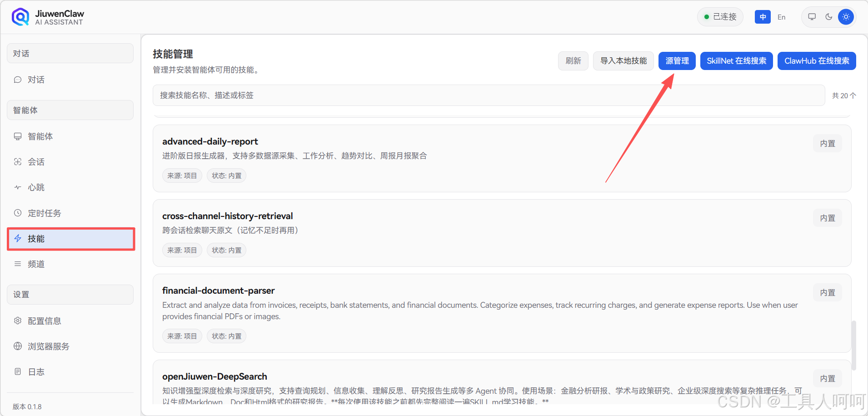Viewport: 868px width, 416px height.
Task: Open cross-channel-history-retrieval skill title
Action: point(227,216)
